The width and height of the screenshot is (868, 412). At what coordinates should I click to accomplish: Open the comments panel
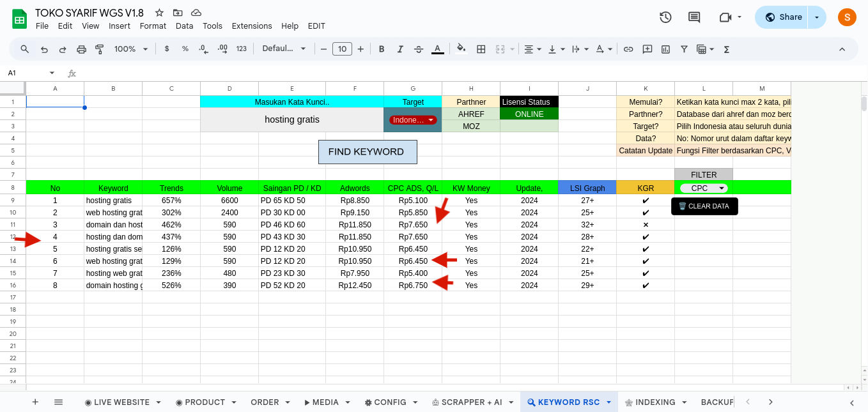tap(694, 17)
